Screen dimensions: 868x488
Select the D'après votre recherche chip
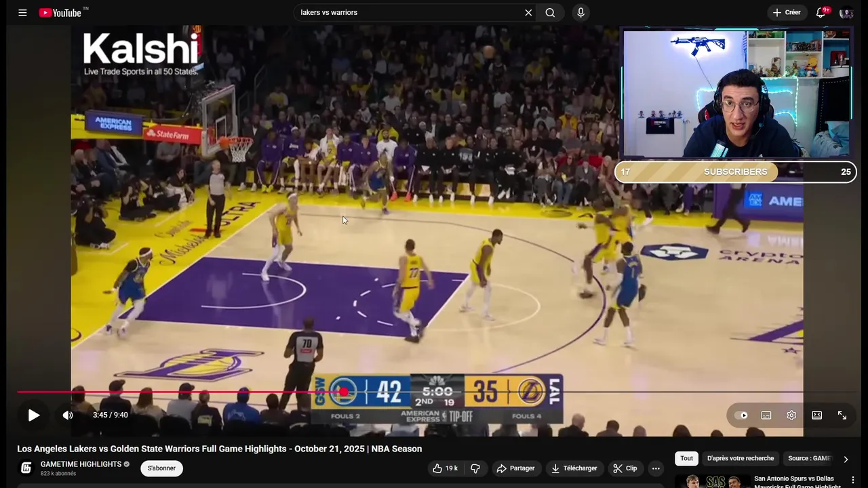point(741,459)
